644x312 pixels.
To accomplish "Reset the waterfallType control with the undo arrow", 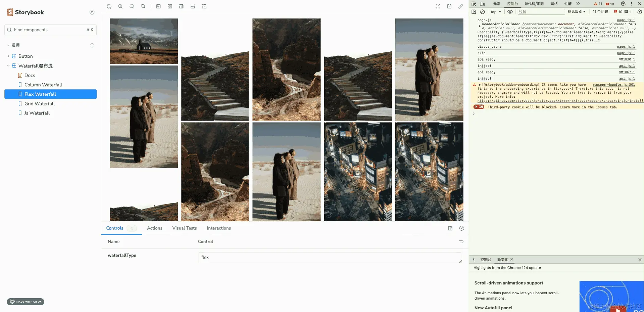I will [x=461, y=241].
